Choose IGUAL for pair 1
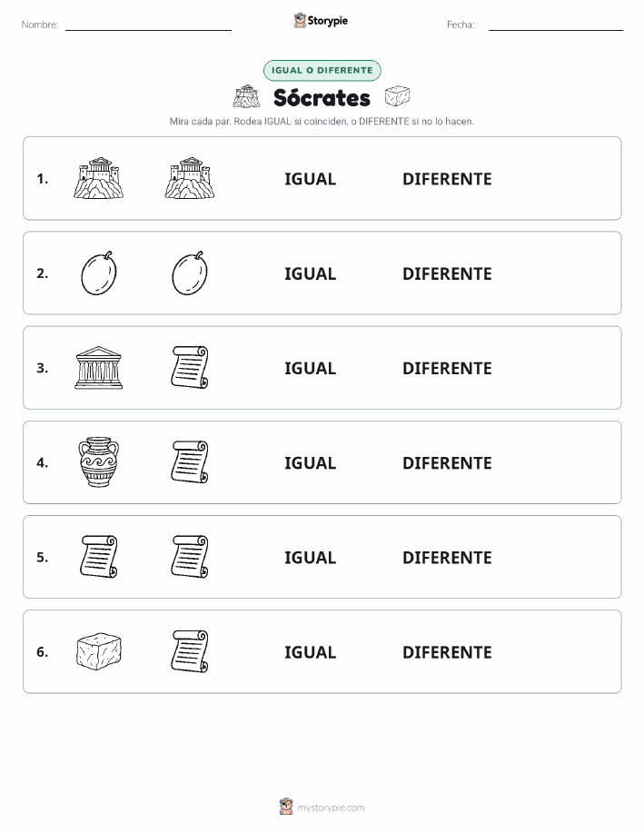The width and height of the screenshot is (644, 833). click(x=311, y=179)
